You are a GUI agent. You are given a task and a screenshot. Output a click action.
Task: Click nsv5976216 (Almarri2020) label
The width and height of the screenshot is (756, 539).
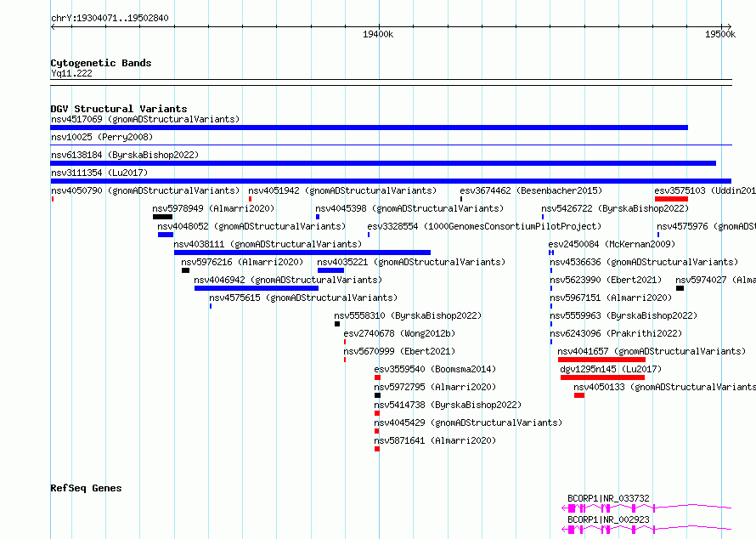click(x=242, y=262)
